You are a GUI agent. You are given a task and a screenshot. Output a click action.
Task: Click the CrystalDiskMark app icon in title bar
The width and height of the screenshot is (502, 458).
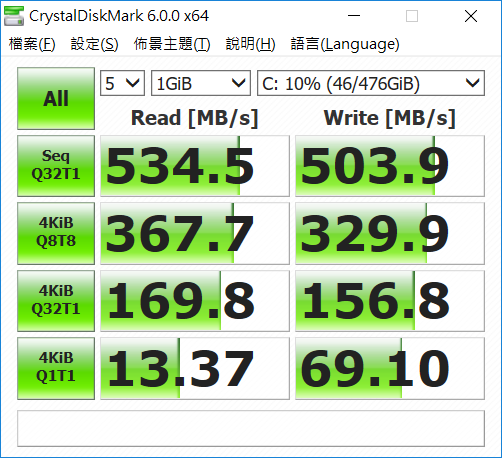[x=14, y=16]
